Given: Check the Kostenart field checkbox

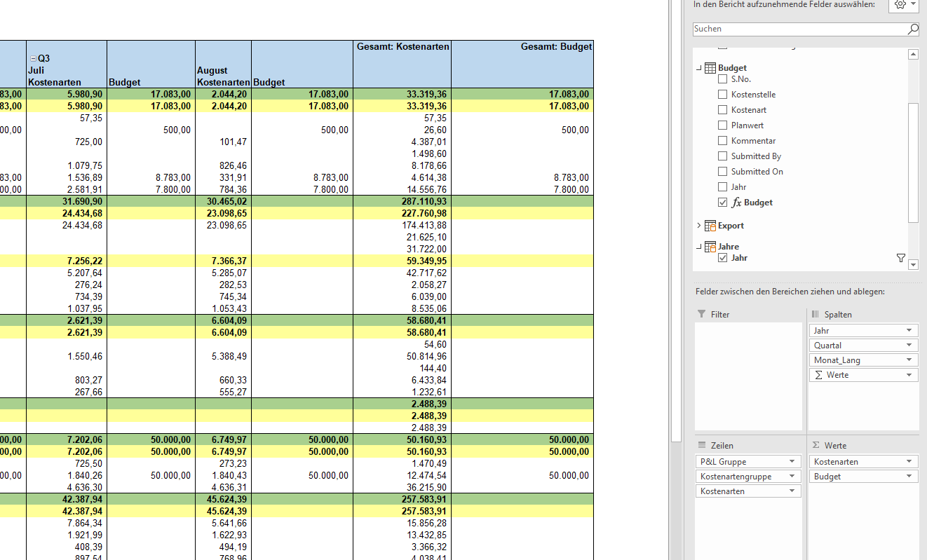Looking at the screenshot, I should tap(723, 110).
